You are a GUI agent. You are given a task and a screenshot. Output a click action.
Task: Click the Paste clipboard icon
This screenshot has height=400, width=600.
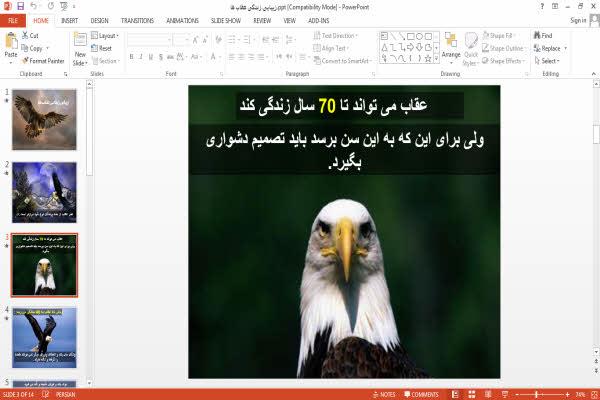coord(11,41)
